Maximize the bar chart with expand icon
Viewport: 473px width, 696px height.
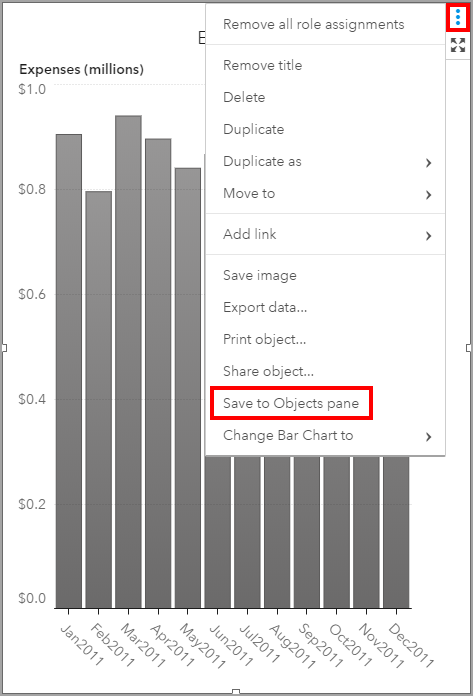click(457, 45)
